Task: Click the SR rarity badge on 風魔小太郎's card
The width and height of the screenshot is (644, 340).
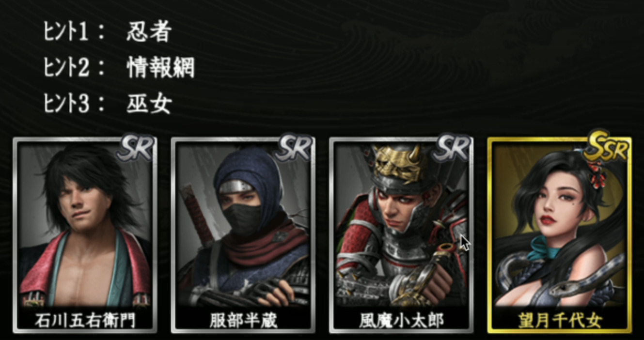Action: pos(452,148)
